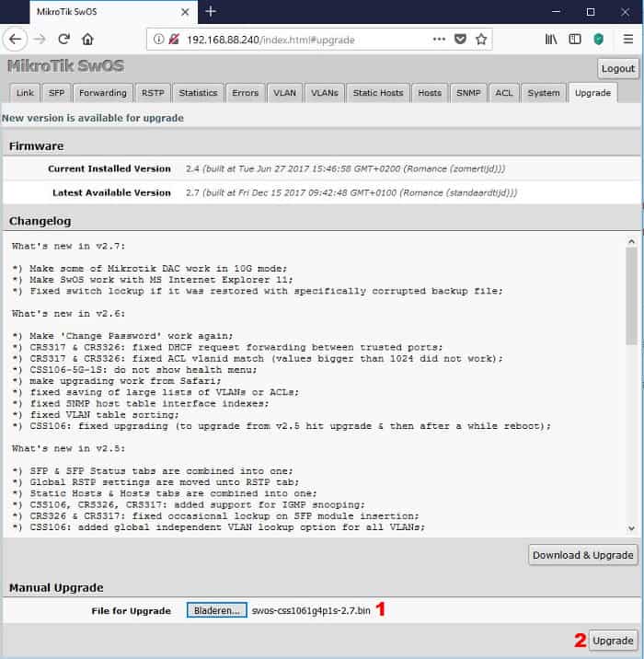Minimize the browser window

(x=557, y=12)
